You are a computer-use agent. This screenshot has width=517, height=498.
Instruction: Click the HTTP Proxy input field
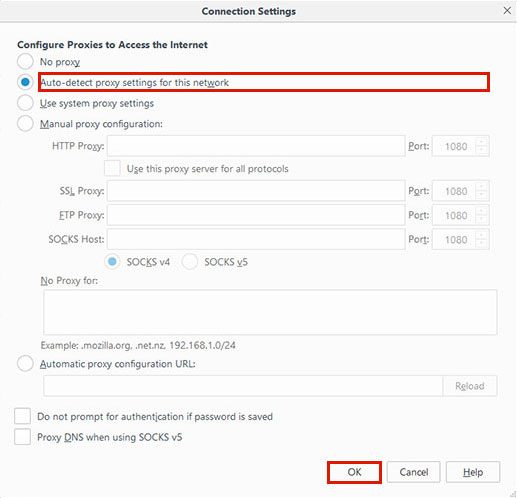click(x=256, y=146)
